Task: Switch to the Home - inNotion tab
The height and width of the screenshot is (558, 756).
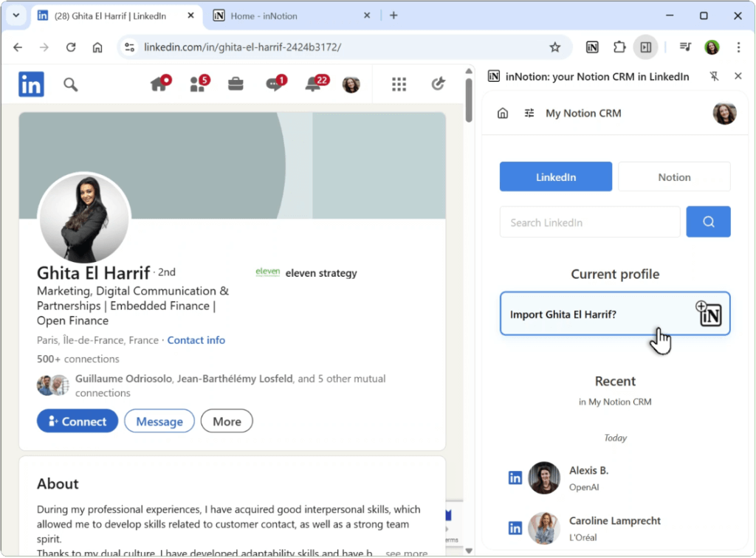Action: (291, 16)
